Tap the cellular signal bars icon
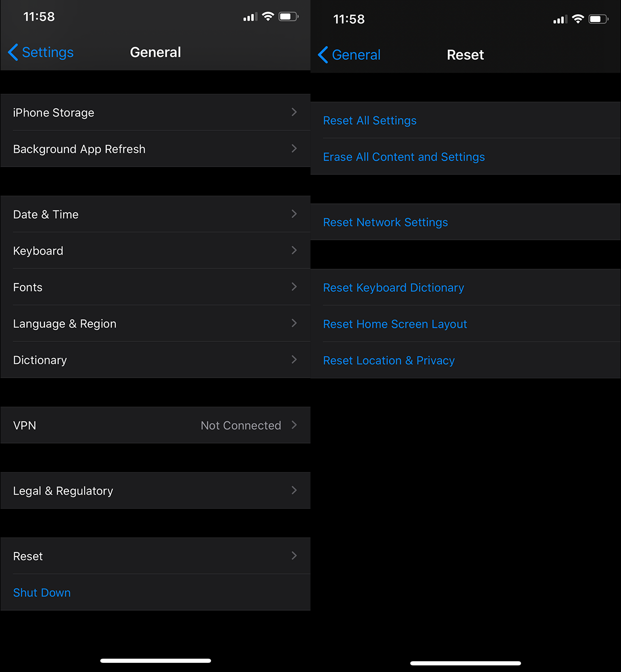 (249, 16)
